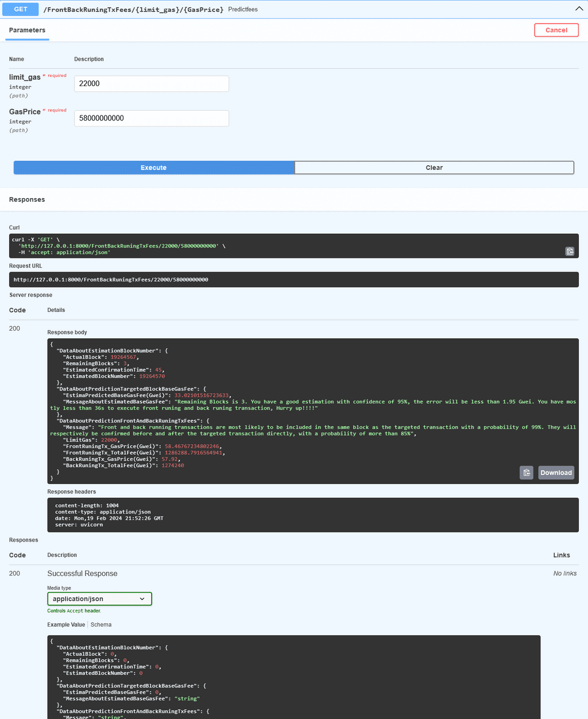Click the Clear button

434,168
